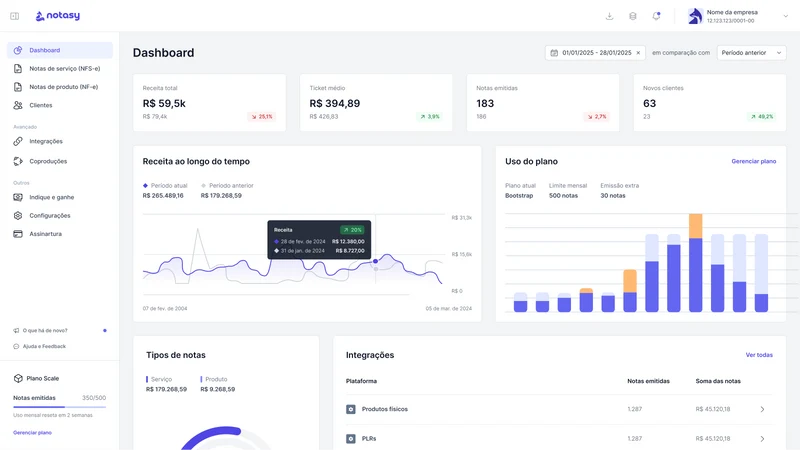
Task: Click the calendar icon in date range
Action: [554, 53]
